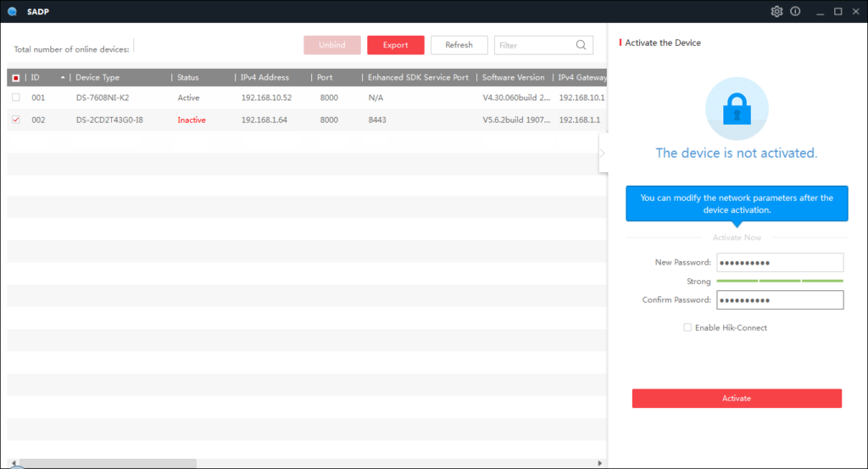The width and height of the screenshot is (868, 469).
Task: Sort by Status column header
Action: pyautogui.click(x=188, y=77)
